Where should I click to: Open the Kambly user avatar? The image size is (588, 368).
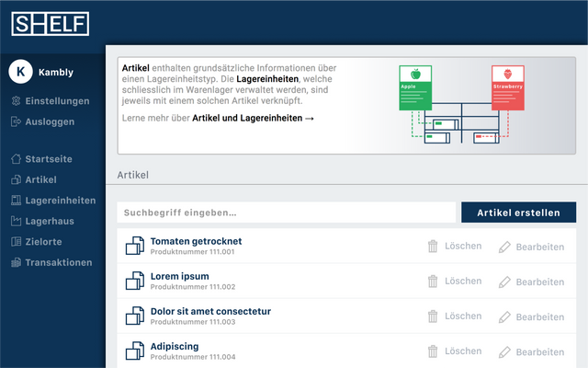(x=20, y=72)
